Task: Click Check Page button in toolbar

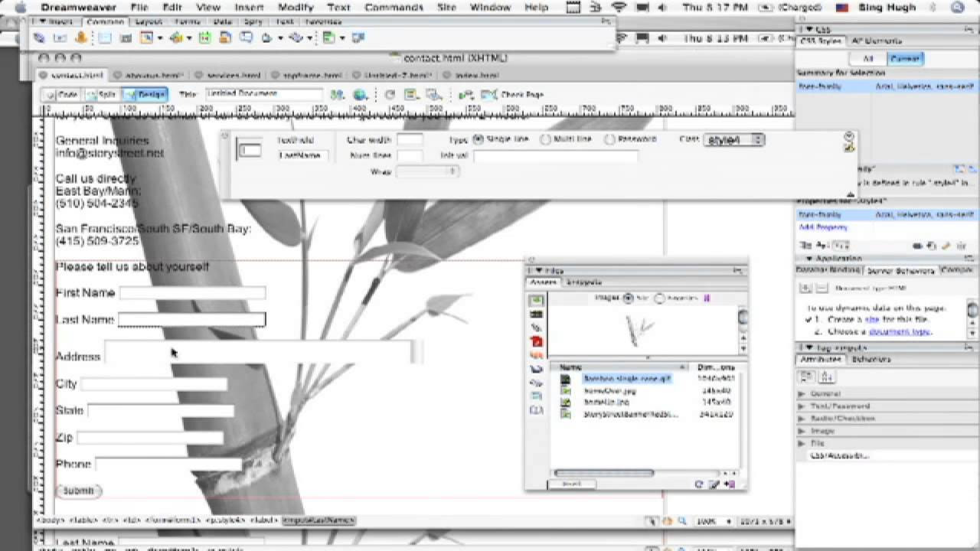Action: coord(514,95)
